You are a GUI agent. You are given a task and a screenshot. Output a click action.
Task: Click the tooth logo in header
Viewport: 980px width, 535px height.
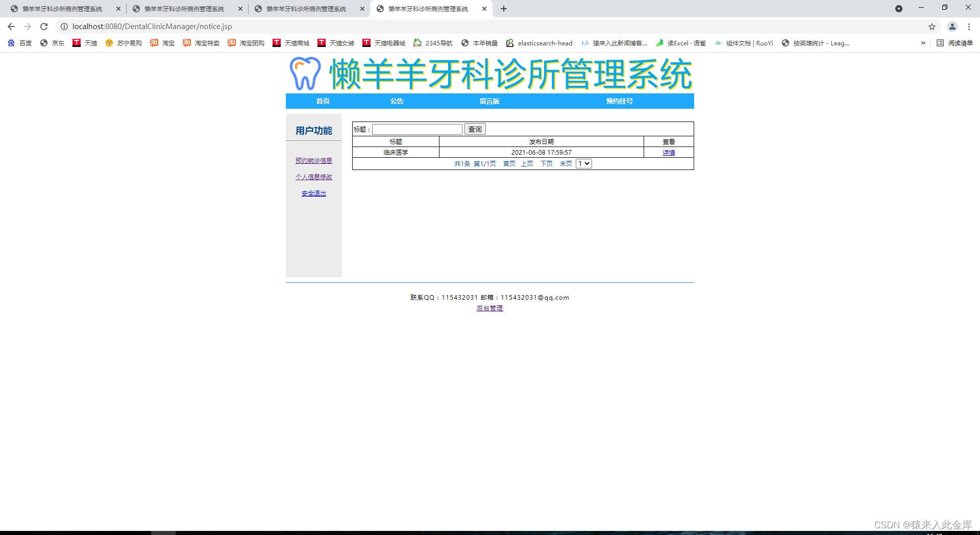click(x=305, y=74)
